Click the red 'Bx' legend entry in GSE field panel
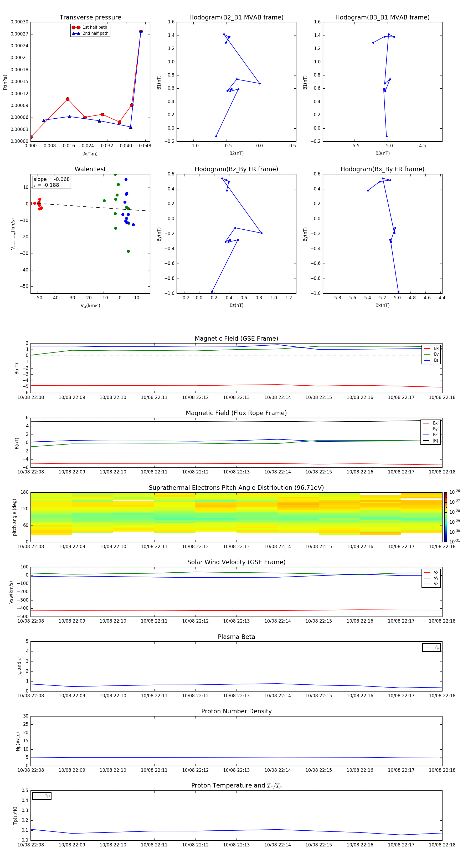 [431, 349]
